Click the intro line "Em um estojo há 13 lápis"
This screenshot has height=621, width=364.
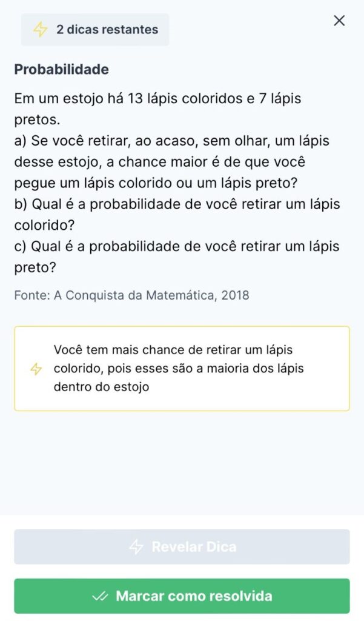click(x=157, y=98)
